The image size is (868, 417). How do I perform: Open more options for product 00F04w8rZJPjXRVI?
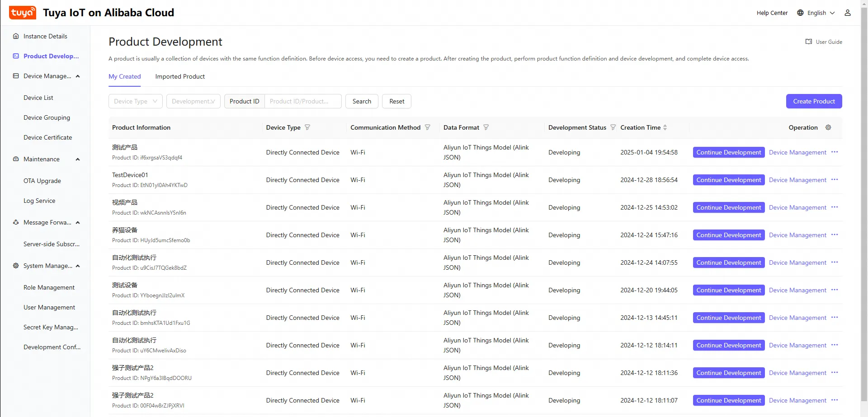[x=835, y=400]
